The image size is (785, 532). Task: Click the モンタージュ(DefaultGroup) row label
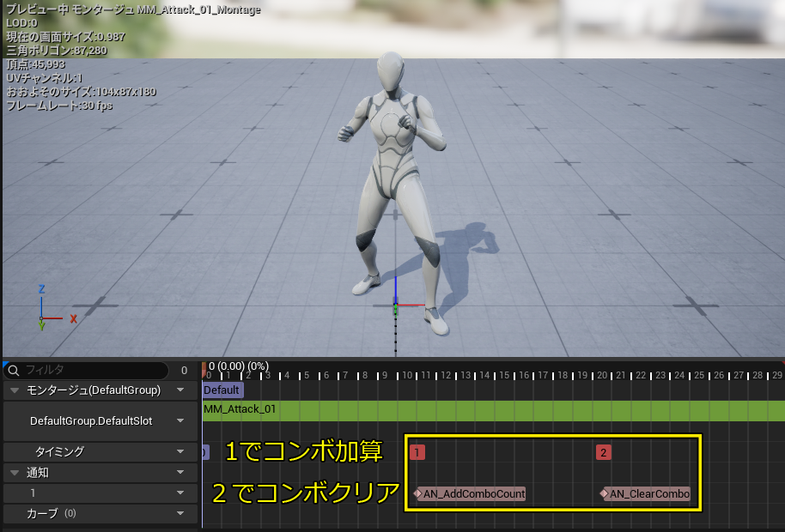pos(94,390)
